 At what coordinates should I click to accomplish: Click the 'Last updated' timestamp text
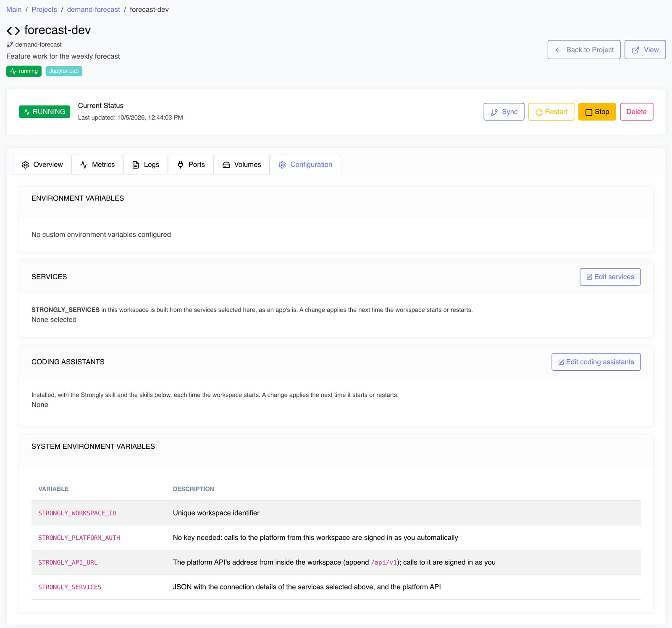point(131,118)
